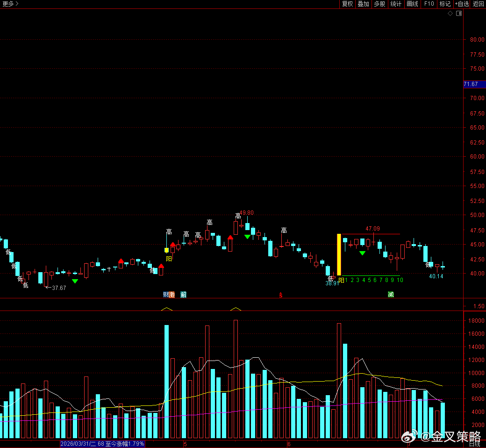Activate the 画线 drawing tools
The height and width of the screenshot is (448, 486).
click(412, 4)
